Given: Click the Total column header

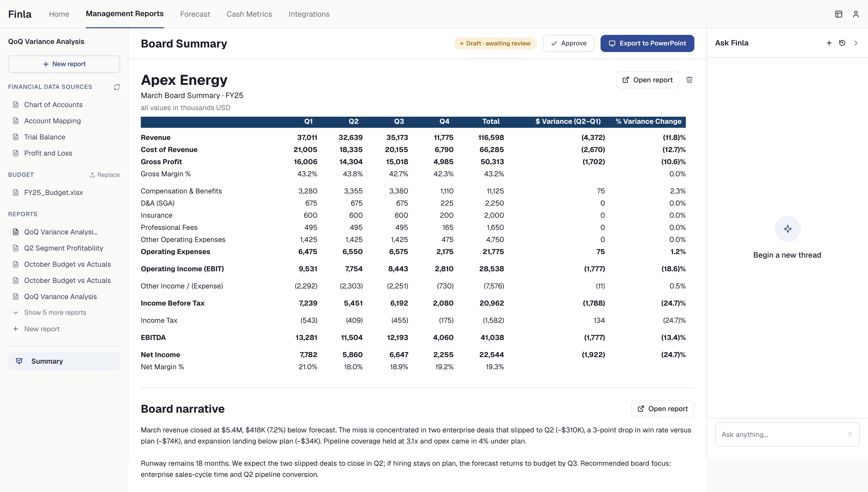Looking at the screenshot, I should [x=491, y=122].
